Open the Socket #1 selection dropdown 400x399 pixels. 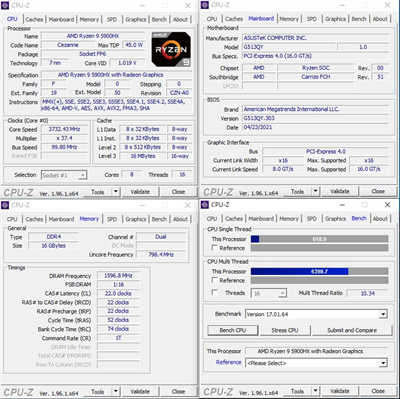[64, 175]
